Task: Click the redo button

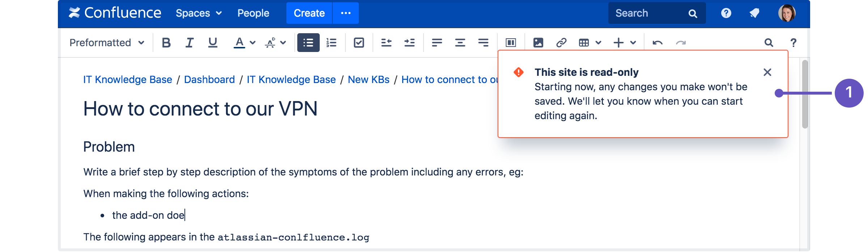Action: coord(681,43)
